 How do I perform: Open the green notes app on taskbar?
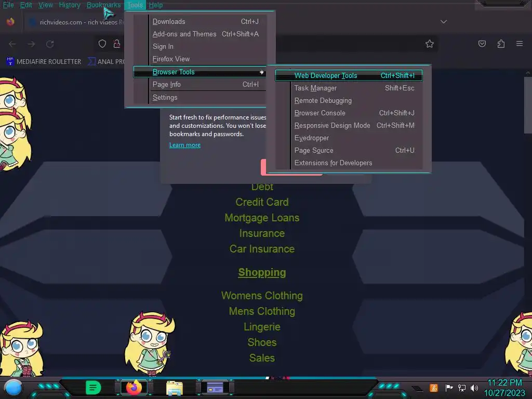point(94,388)
